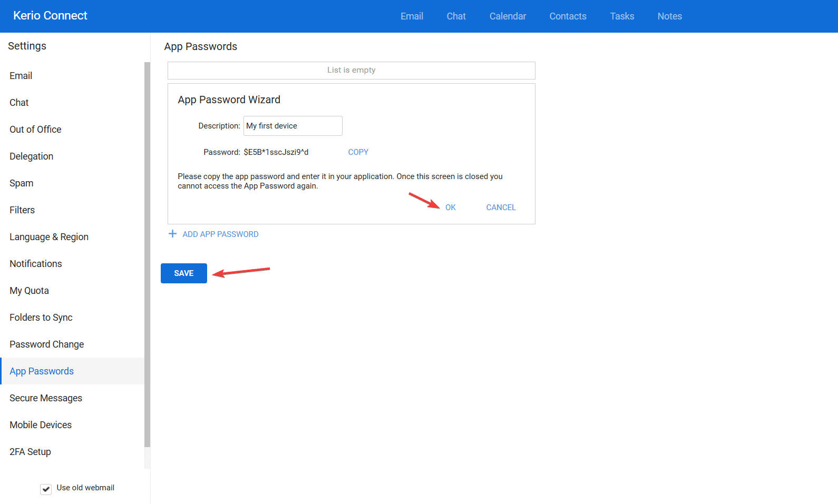Click the Description input field
This screenshot has width=838, height=504.
pos(293,126)
